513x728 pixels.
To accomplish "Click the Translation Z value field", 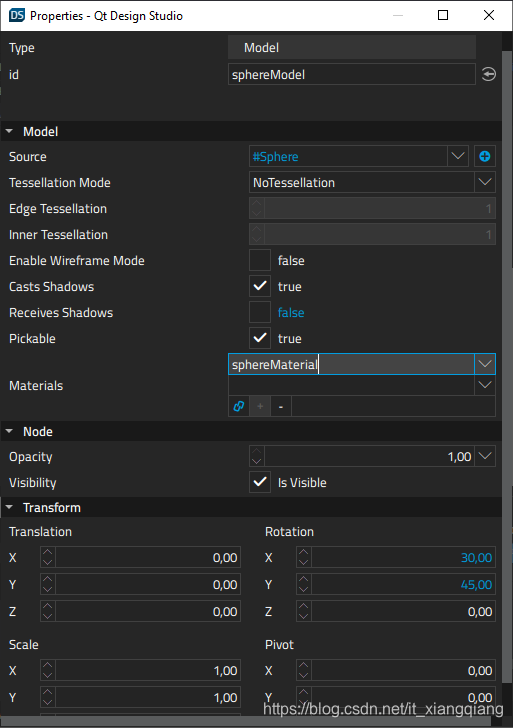I will coord(148,611).
